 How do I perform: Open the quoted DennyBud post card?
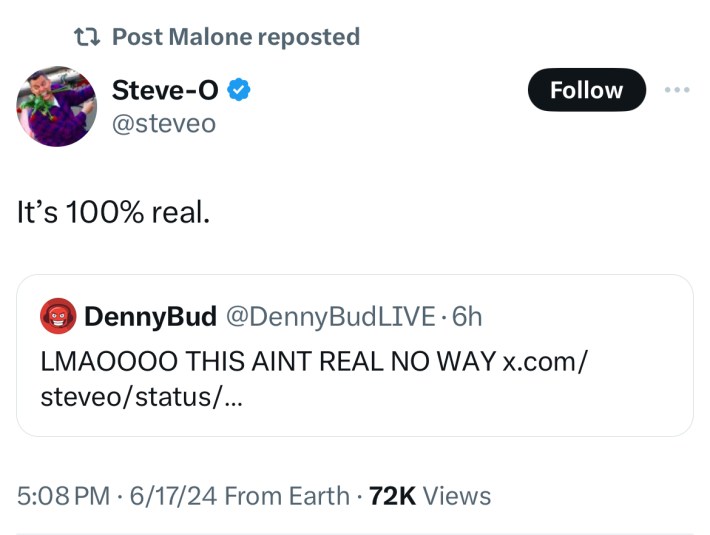[355, 412]
